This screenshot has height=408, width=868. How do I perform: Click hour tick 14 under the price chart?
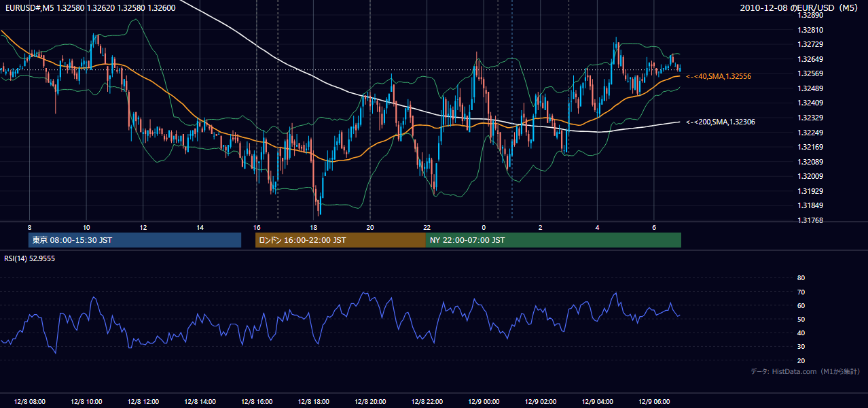click(200, 227)
